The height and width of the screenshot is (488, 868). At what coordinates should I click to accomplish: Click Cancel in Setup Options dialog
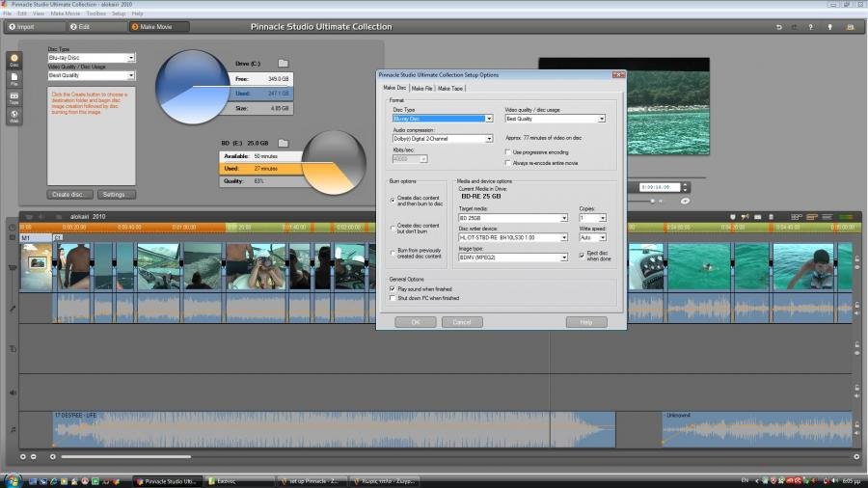[462, 322]
